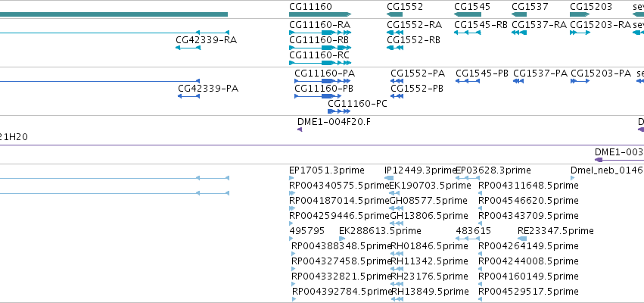Select RE23347.5prime feature
The width and height of the screenshot is (644, 303).
pos(555,232)
